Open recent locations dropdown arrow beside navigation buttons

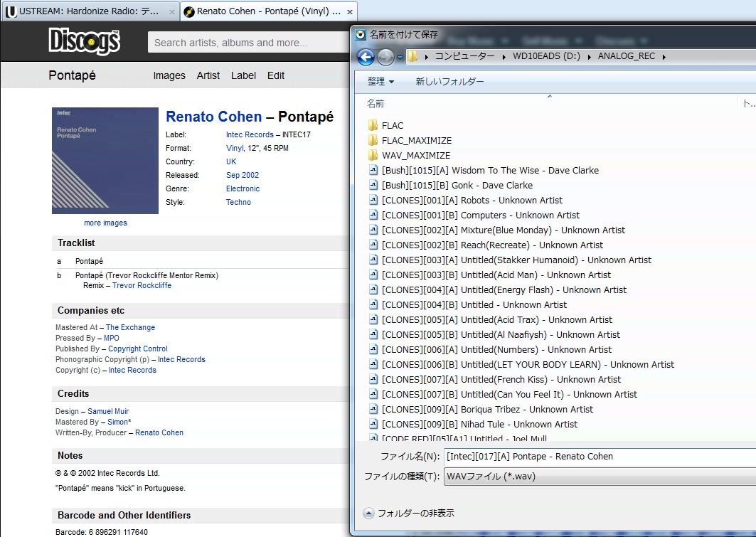click(400, 58)
